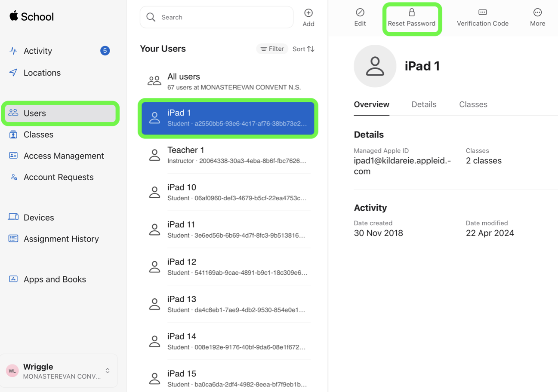
Task: Click the WL account avatar
Action: (x=12, y=371)
